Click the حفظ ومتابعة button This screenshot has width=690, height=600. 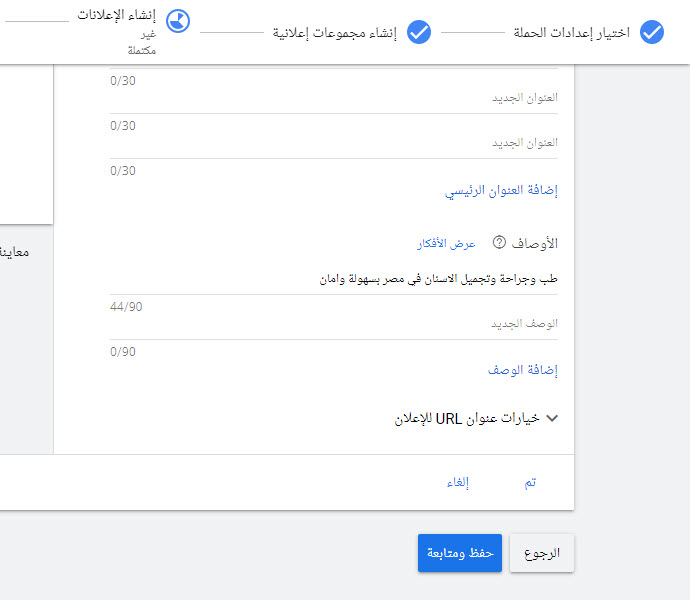pos(460,553)
